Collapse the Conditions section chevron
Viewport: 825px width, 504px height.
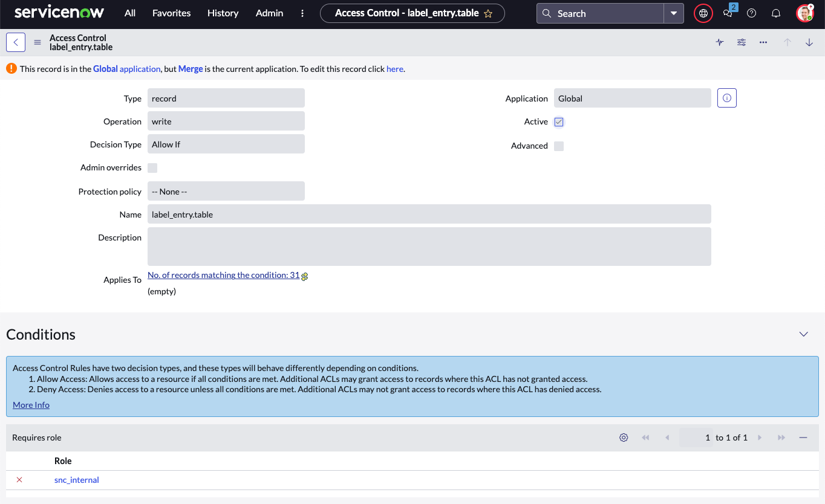803,334
